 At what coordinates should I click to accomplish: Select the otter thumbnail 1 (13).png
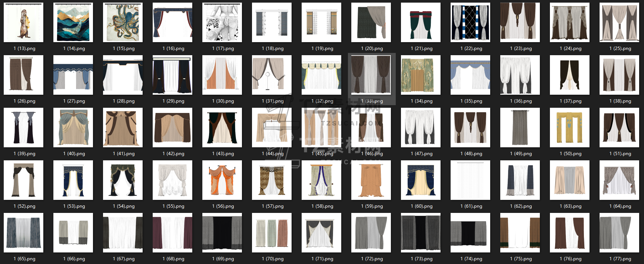(x=24, y=22)
